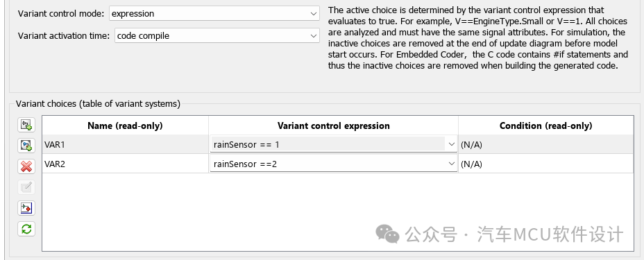This screenshot has width=644, height=260.
Task: Refresh variant choices with green arrows icon
Action: coord(26,229)
